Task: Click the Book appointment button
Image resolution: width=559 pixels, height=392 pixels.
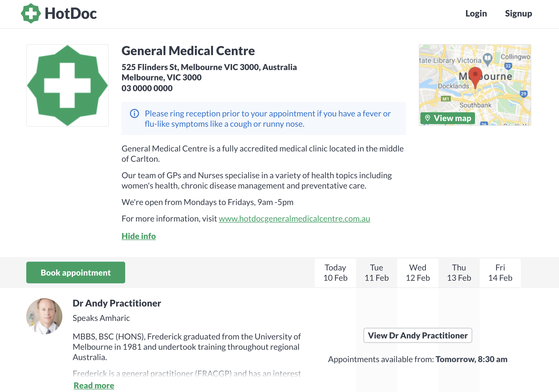Action: point(76,272)
